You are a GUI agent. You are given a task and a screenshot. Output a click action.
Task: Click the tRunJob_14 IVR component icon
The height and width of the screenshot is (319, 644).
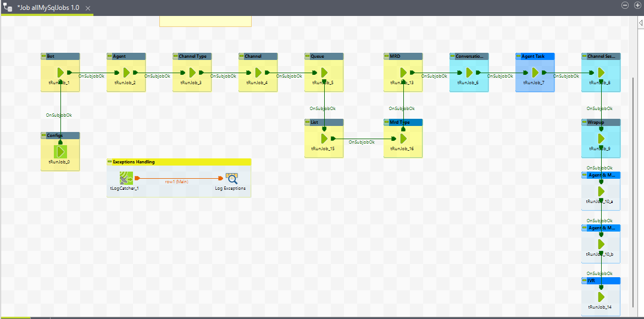[601, 297]
